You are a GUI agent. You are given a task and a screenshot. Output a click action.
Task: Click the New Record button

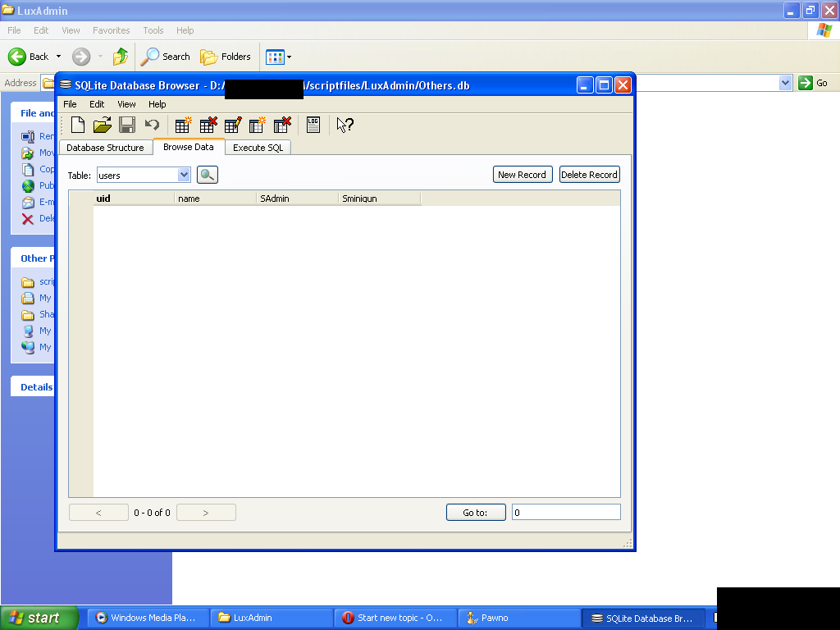click(x=523, y=175)
